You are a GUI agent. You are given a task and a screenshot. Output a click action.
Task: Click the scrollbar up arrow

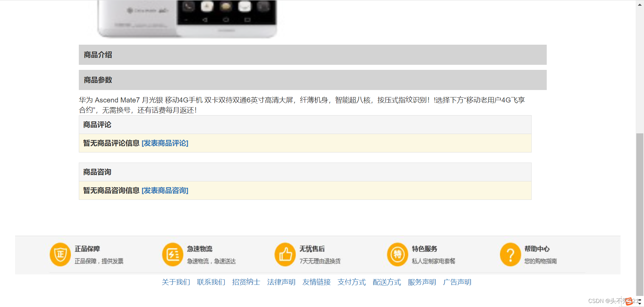pos(640,4)
